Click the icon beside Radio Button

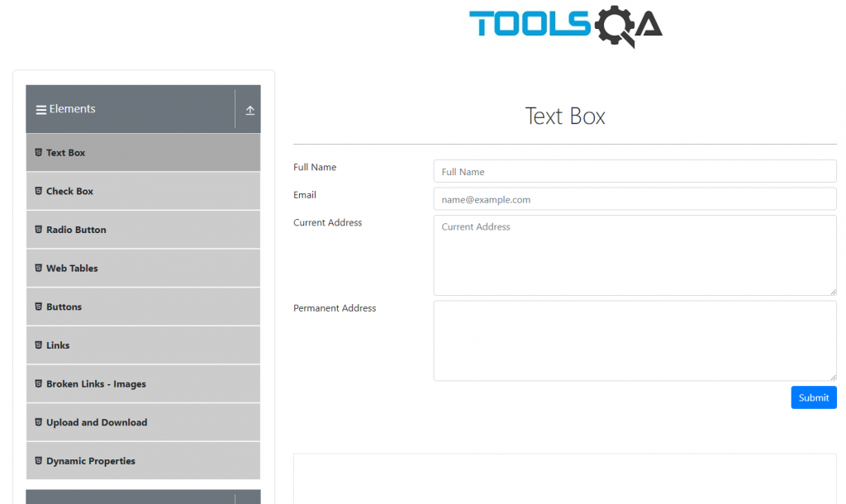[38, 230]
